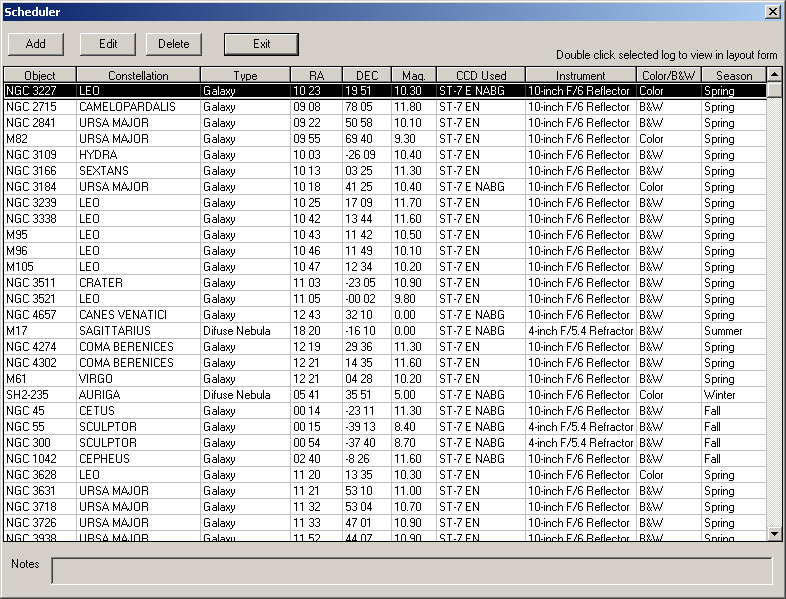The width and height of the screenshot is (786, 599).
Task: Sort by the Object column header
Action: pos(40,75)
